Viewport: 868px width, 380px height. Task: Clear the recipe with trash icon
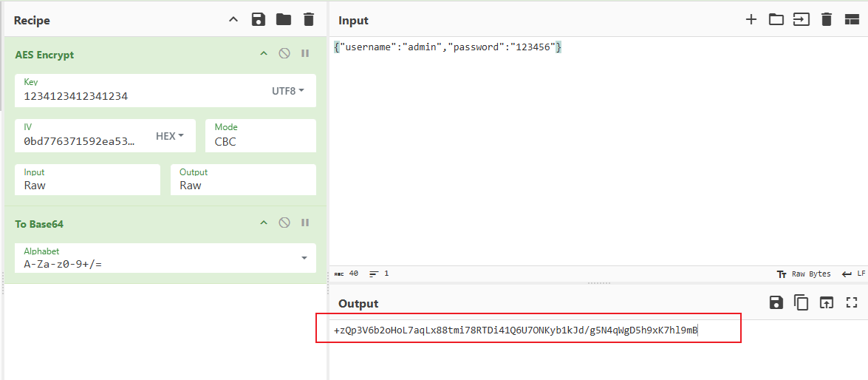pyautogui.click(x=308, y=20)
